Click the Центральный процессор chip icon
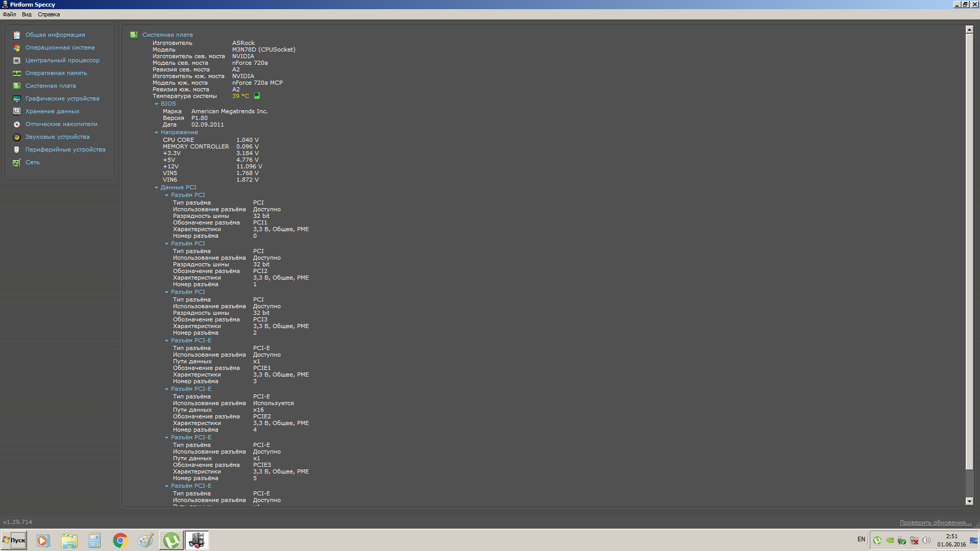The width and height of the screenshot is (980, 551). coord(17,60)
